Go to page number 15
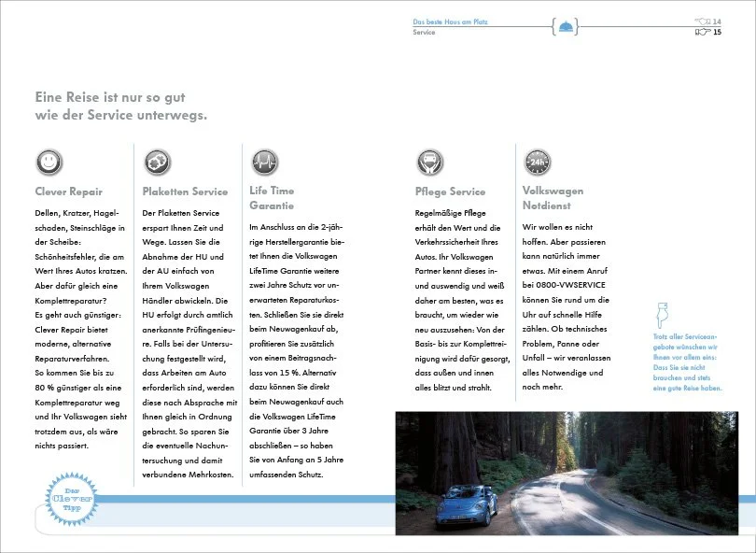This screenshot has height=553, width=756. pyautogui.click(x=717, y=32)
